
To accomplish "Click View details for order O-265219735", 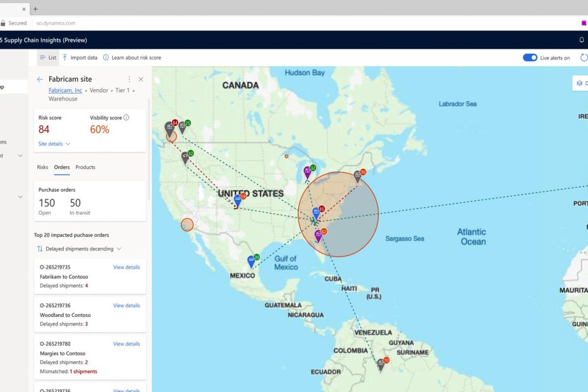I will point(126,267).
